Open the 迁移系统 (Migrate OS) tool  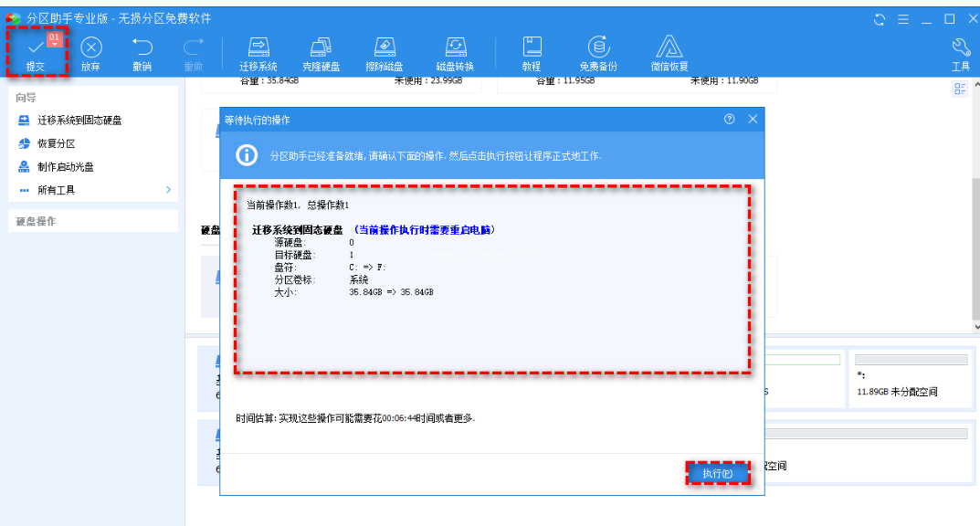point(258,52)
